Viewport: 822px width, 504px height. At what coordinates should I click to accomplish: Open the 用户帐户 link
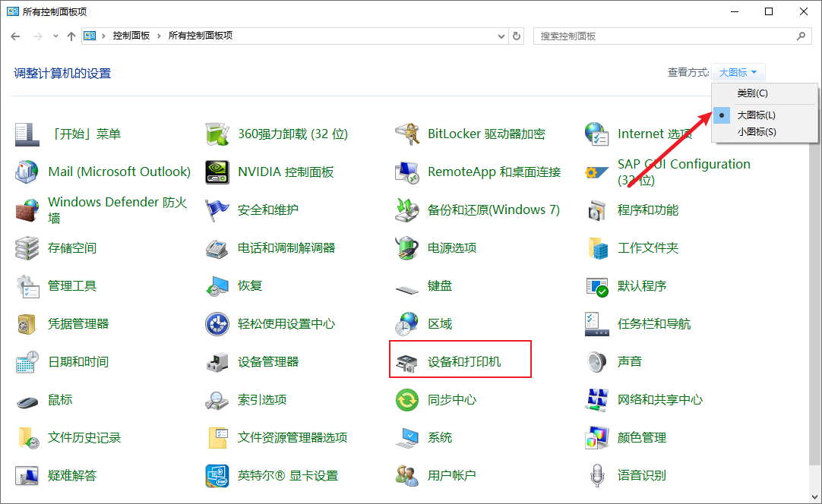pyautogui.click(x=451, y=476)
